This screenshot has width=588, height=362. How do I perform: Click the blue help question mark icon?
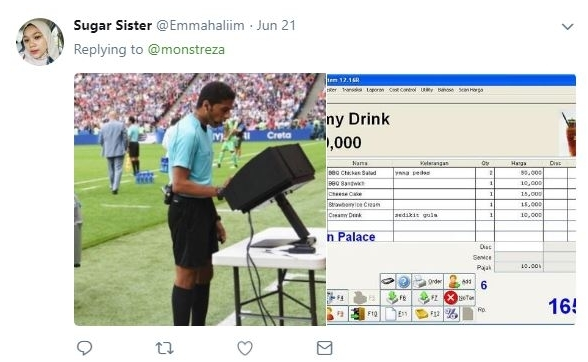(404, 281)
